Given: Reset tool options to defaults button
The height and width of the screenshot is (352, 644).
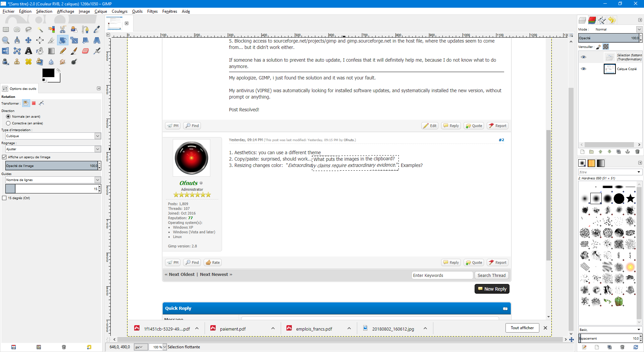Looking at the screenshot, I should point(89,347).
